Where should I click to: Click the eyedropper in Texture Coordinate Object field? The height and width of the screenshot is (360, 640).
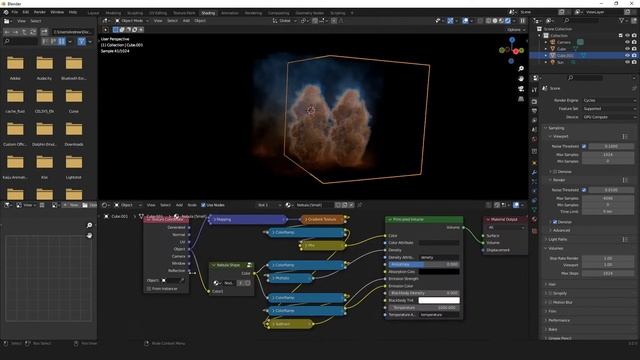pos(182,280)
